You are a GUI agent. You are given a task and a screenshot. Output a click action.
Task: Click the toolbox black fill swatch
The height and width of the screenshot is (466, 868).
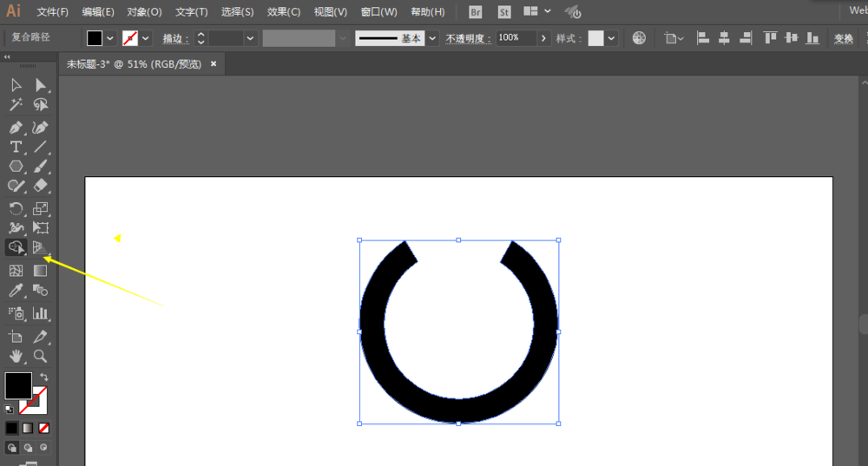pos(18,385)
